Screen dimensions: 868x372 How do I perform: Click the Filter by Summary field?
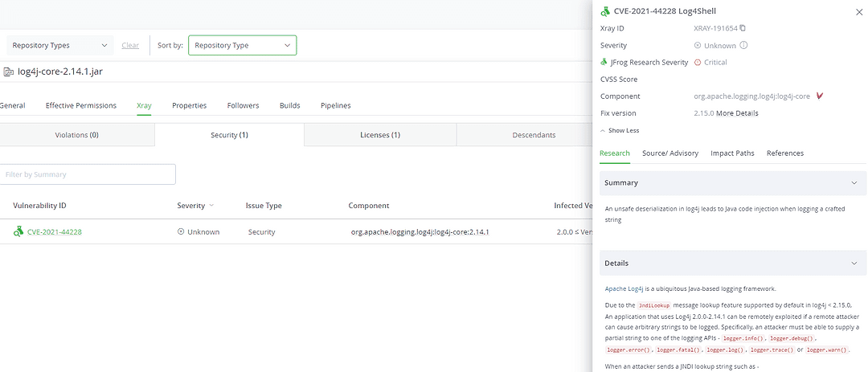point(88,174)
